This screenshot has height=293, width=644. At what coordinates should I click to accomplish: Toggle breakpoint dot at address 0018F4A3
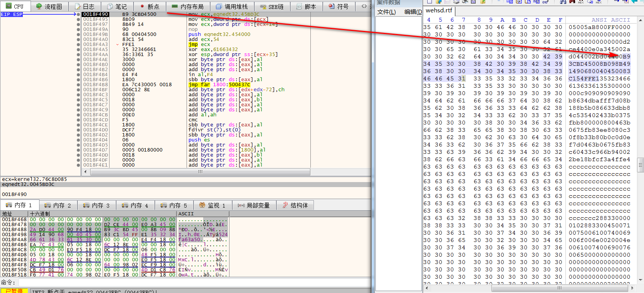[x=79, y=44]
